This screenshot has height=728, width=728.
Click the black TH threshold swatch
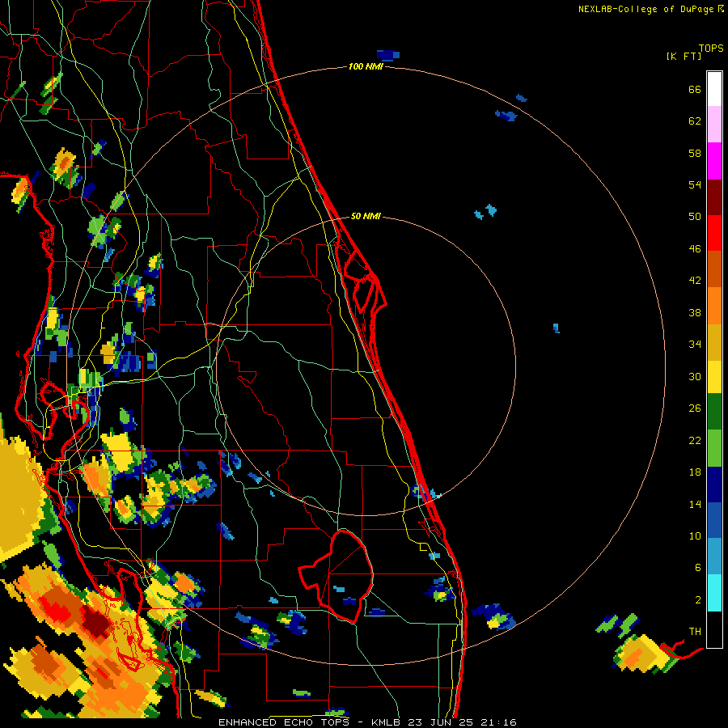click(714, 629)
